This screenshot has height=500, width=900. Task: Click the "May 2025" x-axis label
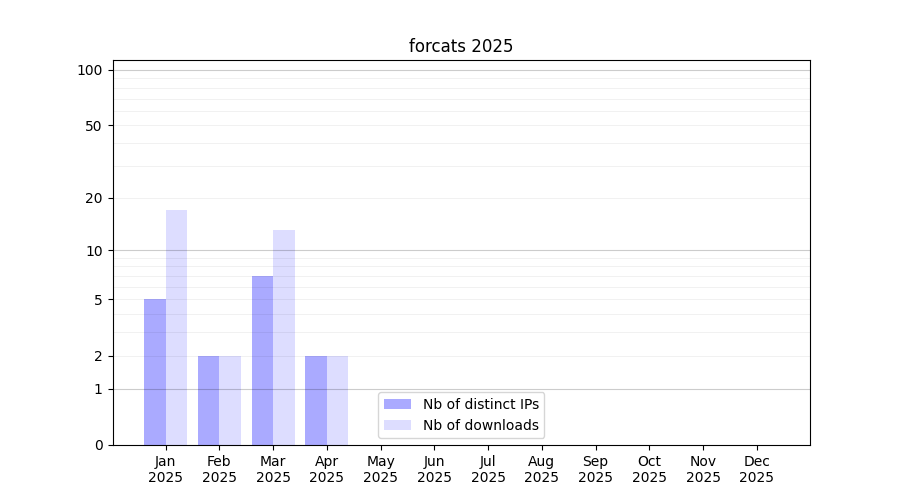click(380, 469)
